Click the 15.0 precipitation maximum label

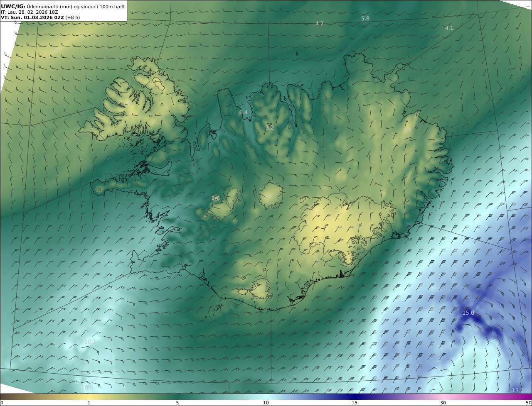[468, 313]
